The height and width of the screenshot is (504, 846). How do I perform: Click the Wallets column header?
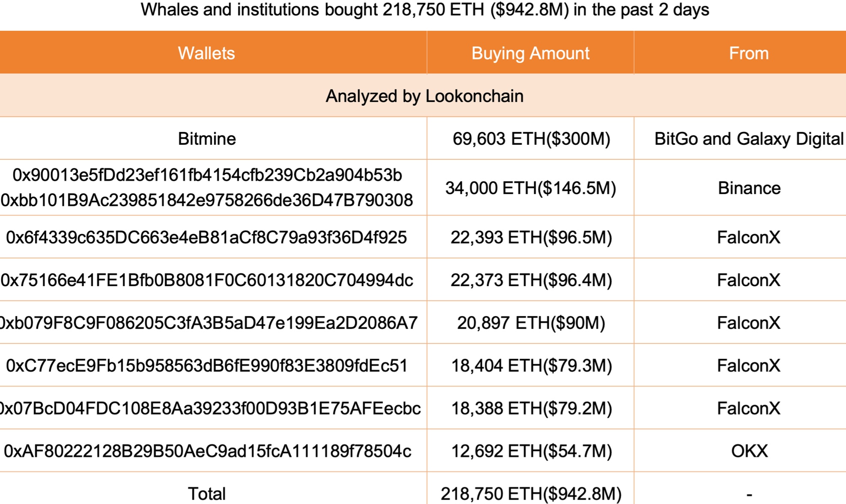click(206, 54)
